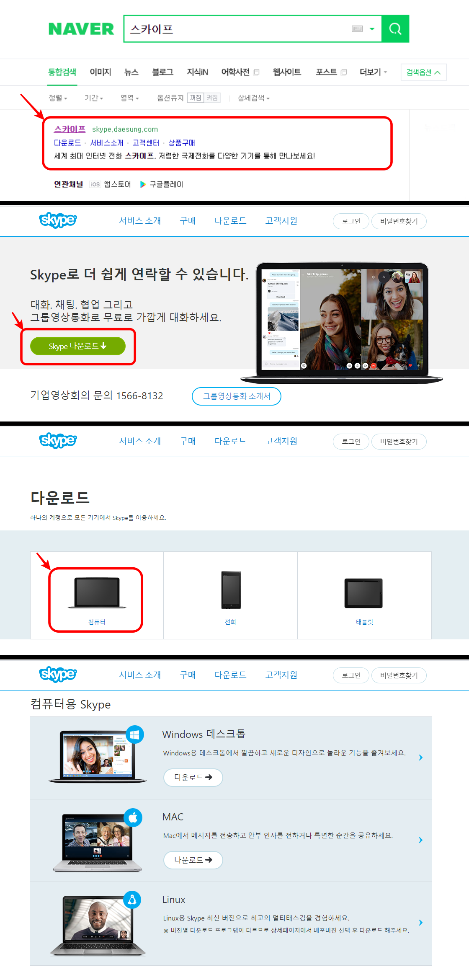469x980 pixels.
Task: Click 로그인 on the download page header
Action: click(x=351, y=442)
